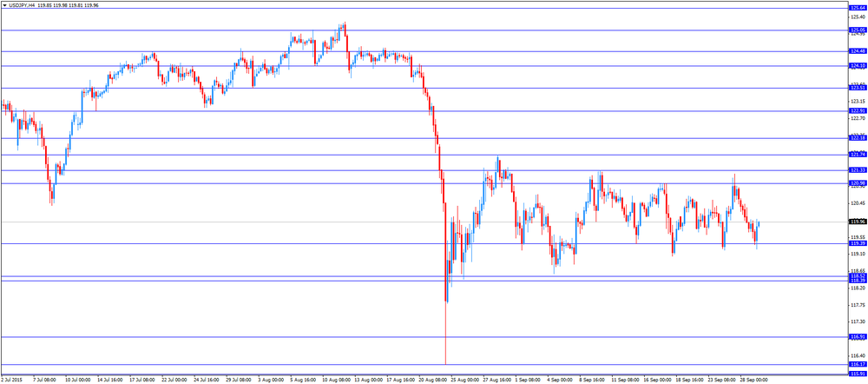Select the 118.39 price level label
This screenshot has width=868, height=384.
click(x=858, y=281)
